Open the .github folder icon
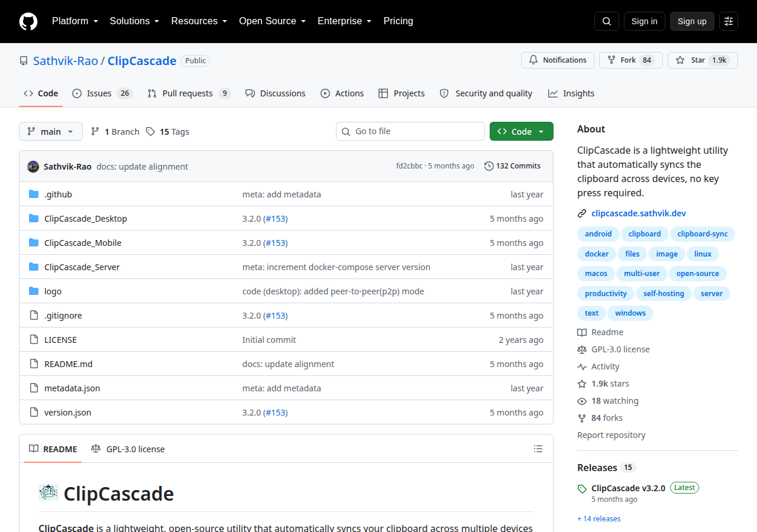Viewport: 757px width, 532px height. coord(34,194)
